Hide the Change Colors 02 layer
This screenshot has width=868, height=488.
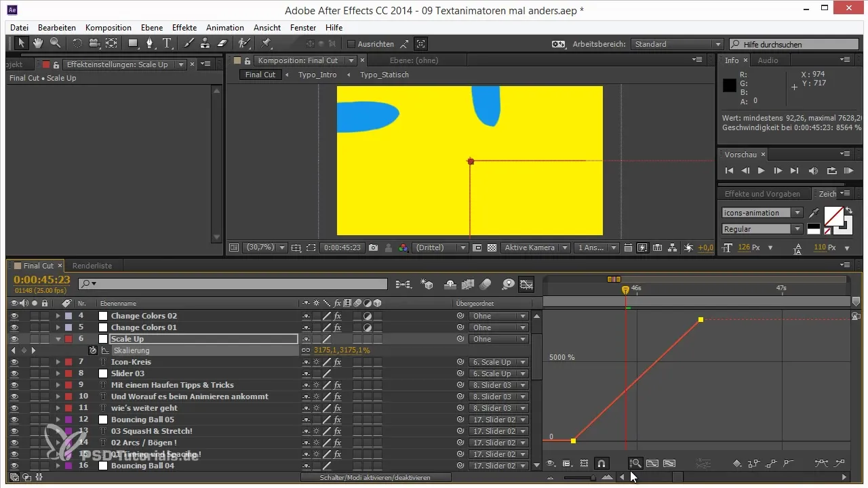tap(15, 316)
